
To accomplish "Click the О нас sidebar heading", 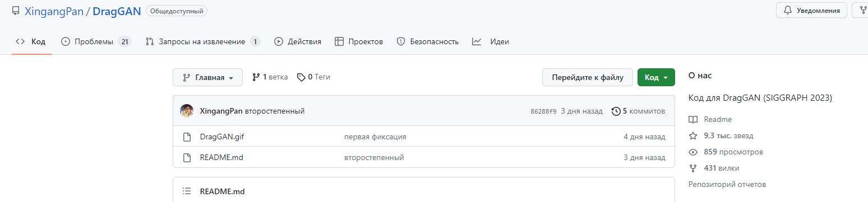I will coord(700,76).
